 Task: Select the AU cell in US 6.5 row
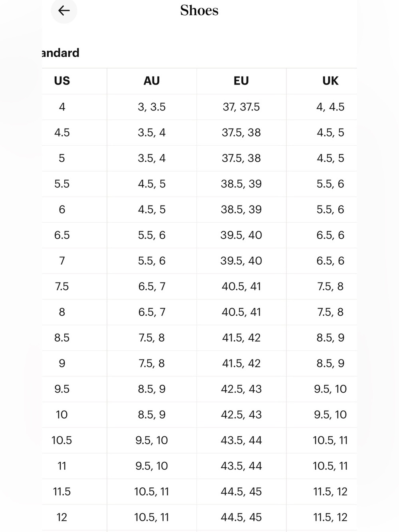click(152, 235)
